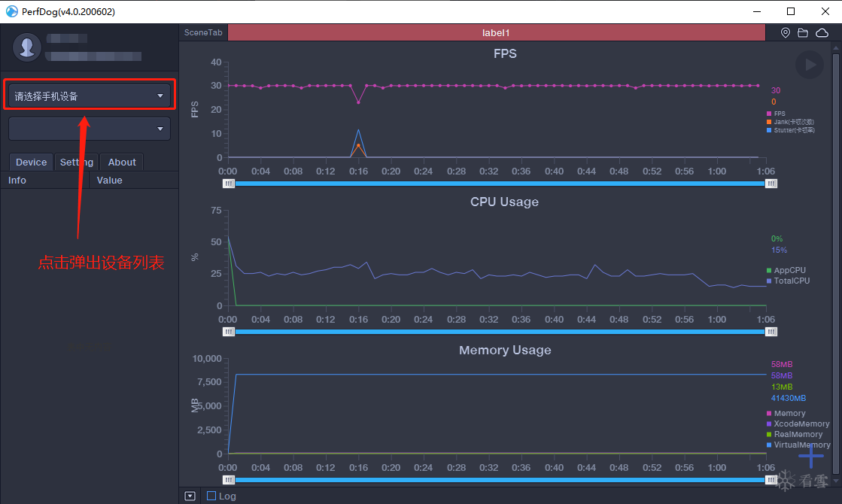Toggle the AppCPU legend series
This screenshot has height=504, width=842.
(786, 270)
